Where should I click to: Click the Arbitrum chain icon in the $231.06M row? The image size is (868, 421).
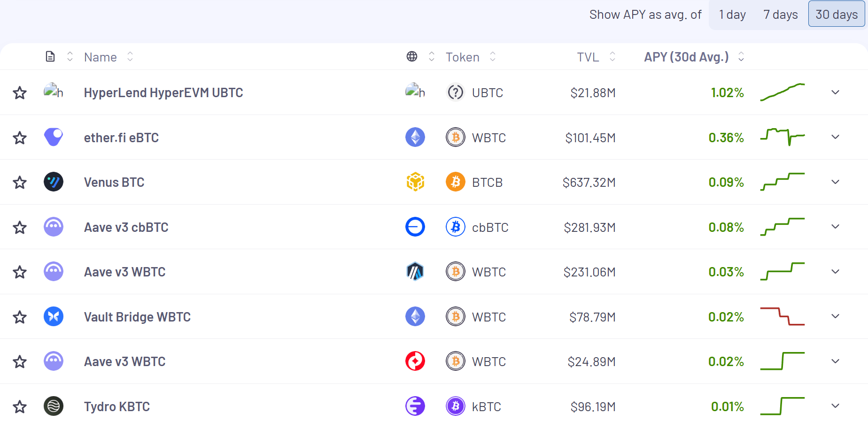click(415, 271)
